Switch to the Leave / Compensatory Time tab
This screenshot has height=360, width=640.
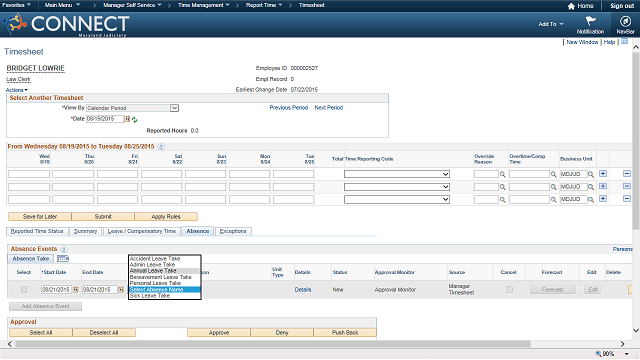(142, 231)
